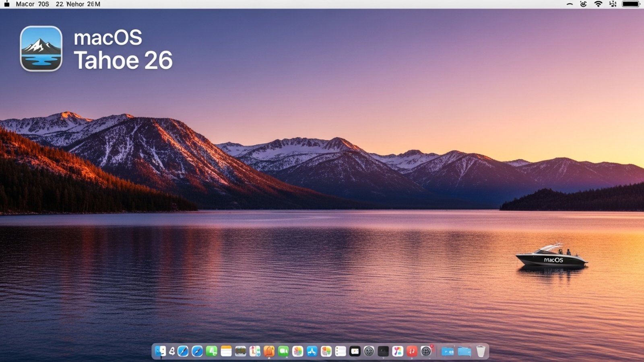Launch the red Music app icon
Image resolution: width=644 pixels, height=362 pixels.
(412, 351)
